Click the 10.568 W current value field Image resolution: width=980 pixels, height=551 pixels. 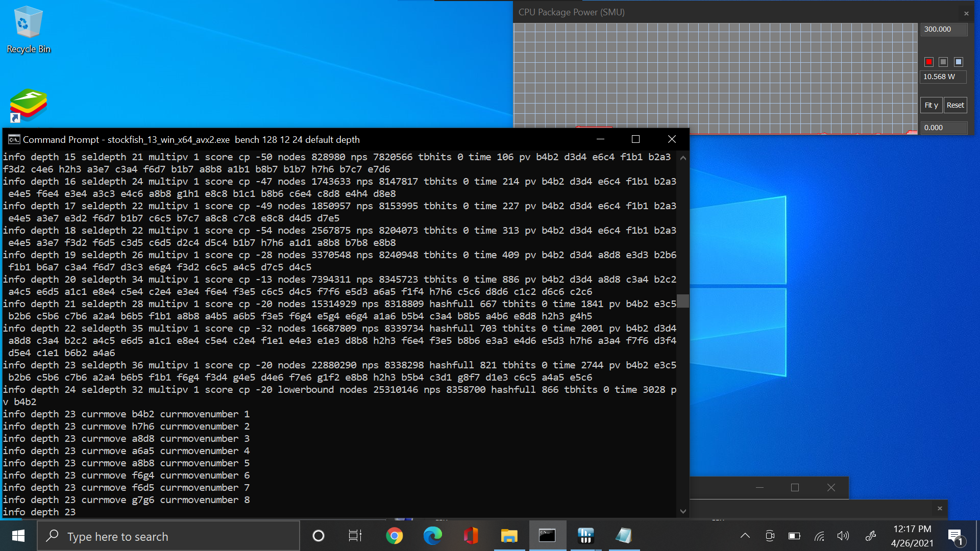pyautogui.click(x=944, y=77)
